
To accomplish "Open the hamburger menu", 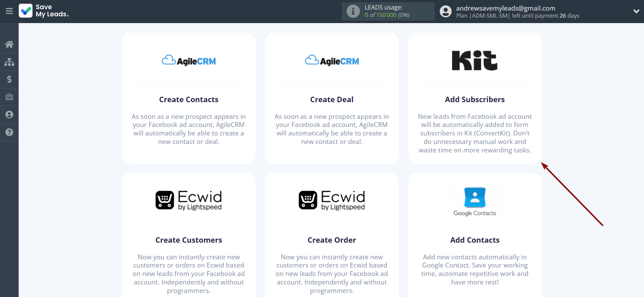I will click(x=9, y=11).
